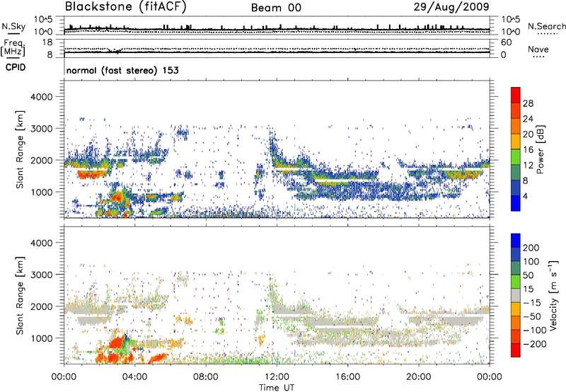Screen dimensions: 566x392
Task: Click the 60 tick on the Nave axis
Action: click(x=506, y=42)
